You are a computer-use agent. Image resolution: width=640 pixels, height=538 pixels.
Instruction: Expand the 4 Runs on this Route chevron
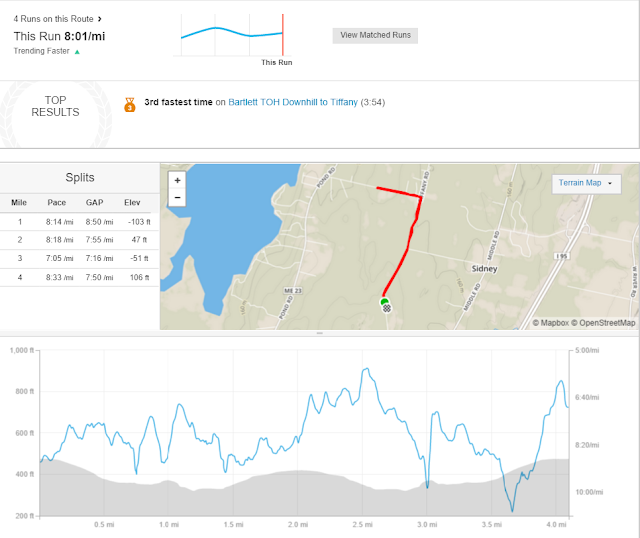point(100,19)
